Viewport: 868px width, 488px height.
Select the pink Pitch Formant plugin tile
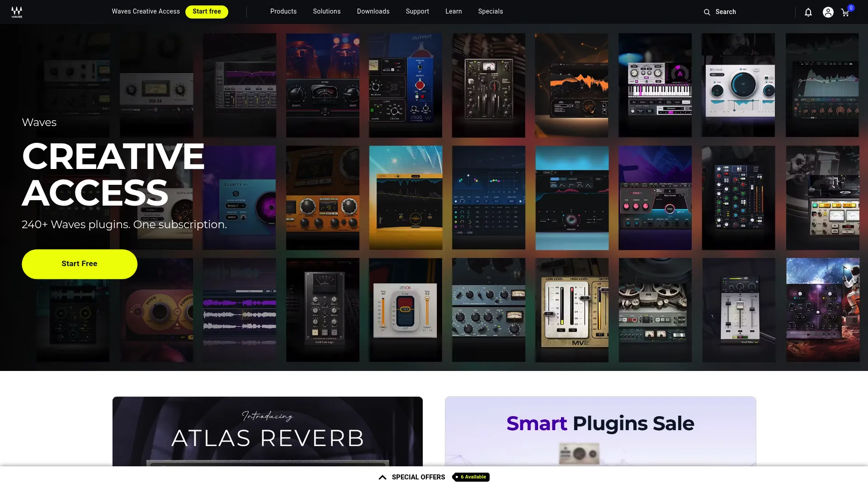click(x=156, y=310)
